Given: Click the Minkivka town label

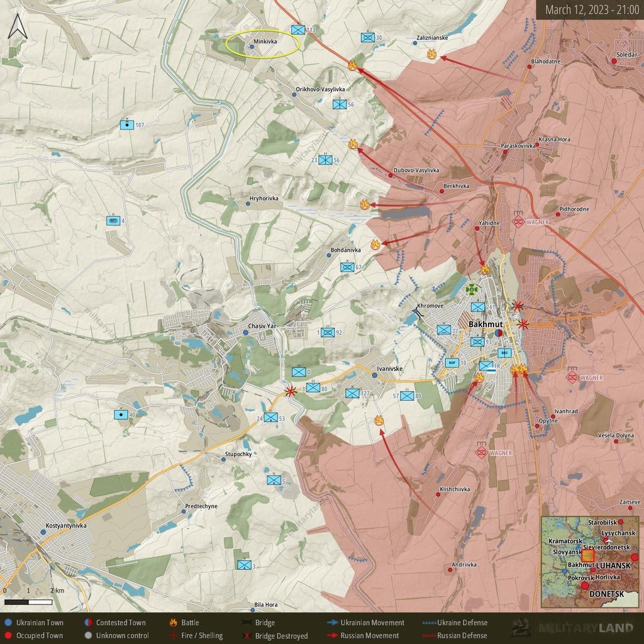Looking at the screenshot, I should pyautogui.click(x=265, y=42).
